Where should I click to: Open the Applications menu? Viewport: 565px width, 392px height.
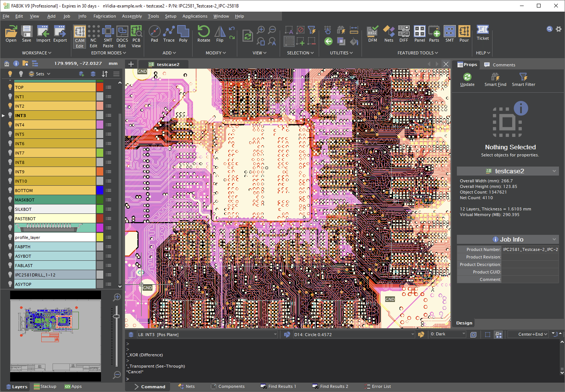(x=195, y=16)
